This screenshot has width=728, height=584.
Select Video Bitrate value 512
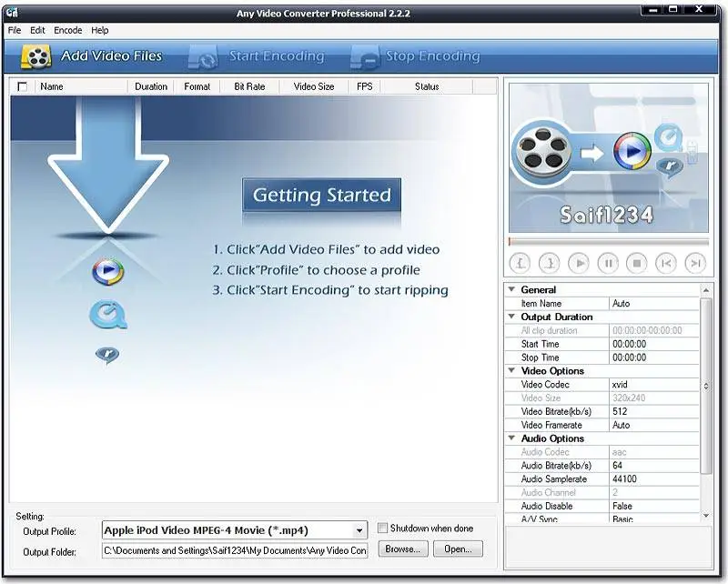[653, 411]
